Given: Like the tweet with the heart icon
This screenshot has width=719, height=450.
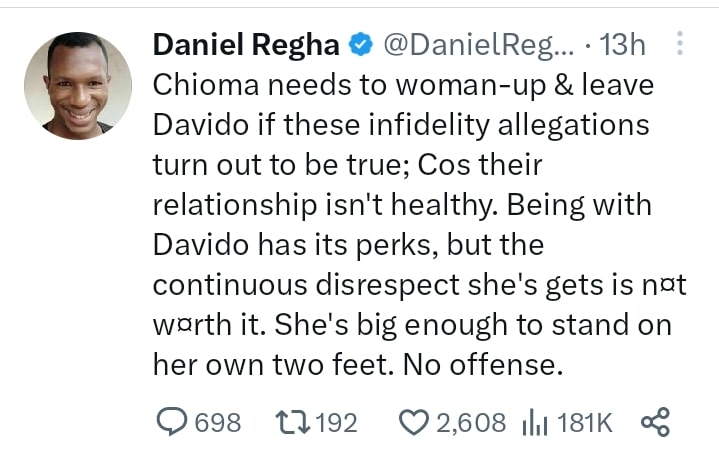Looking at the screenshot, I should pos(413,423).
